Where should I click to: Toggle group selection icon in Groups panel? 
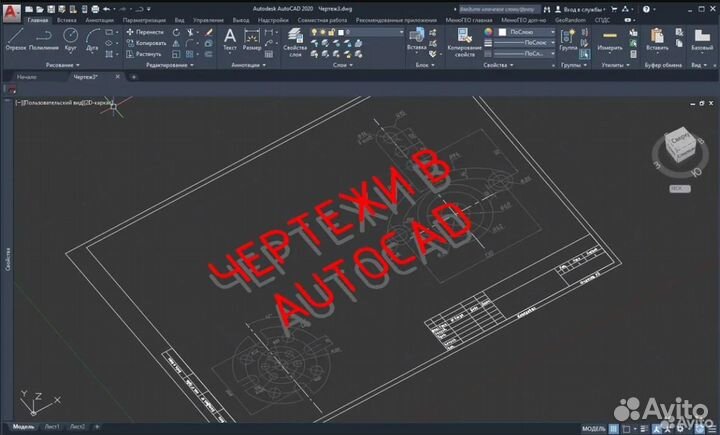585,54
